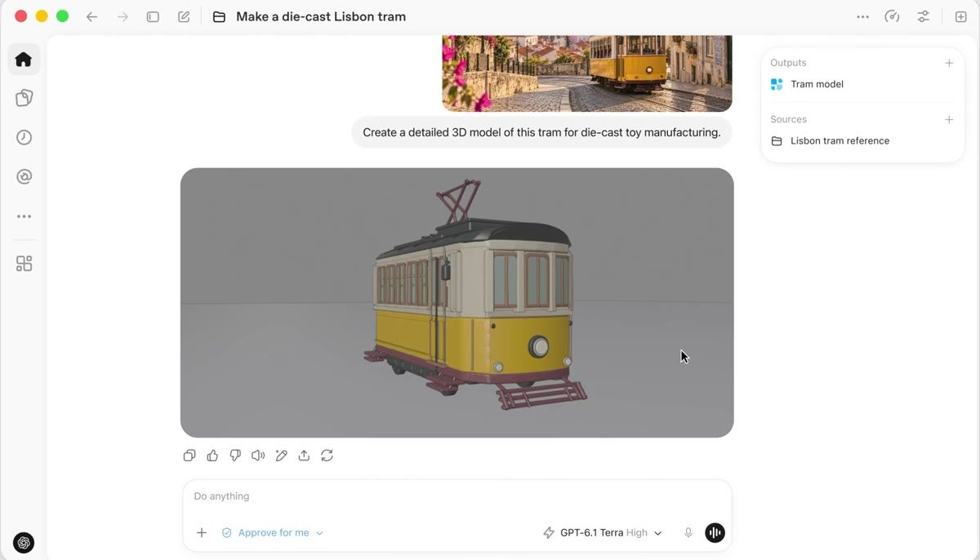This screenshot has height=560, width=980.
Task: Show more sidebar items with ellipsis
Action: coord(24,216)
